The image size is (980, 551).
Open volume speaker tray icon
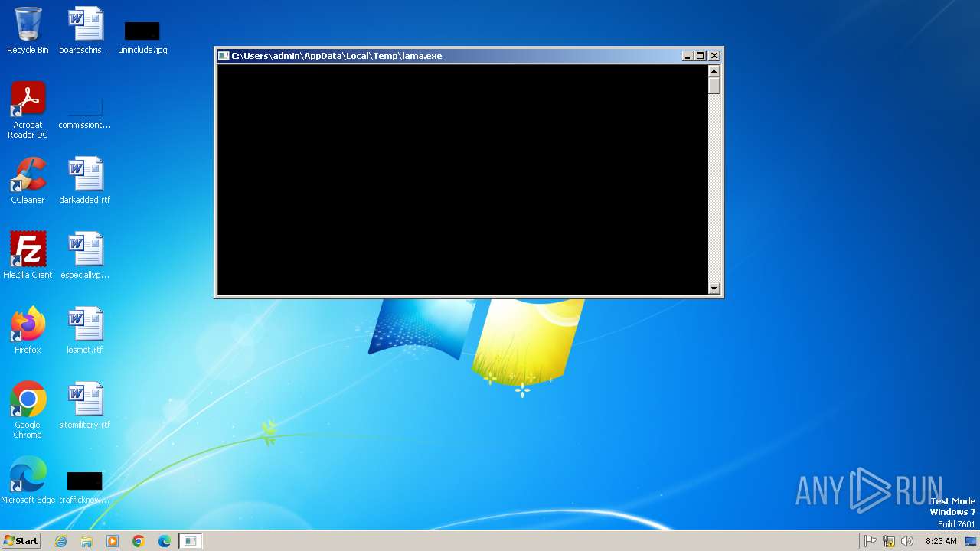click(x=907, y=541)
